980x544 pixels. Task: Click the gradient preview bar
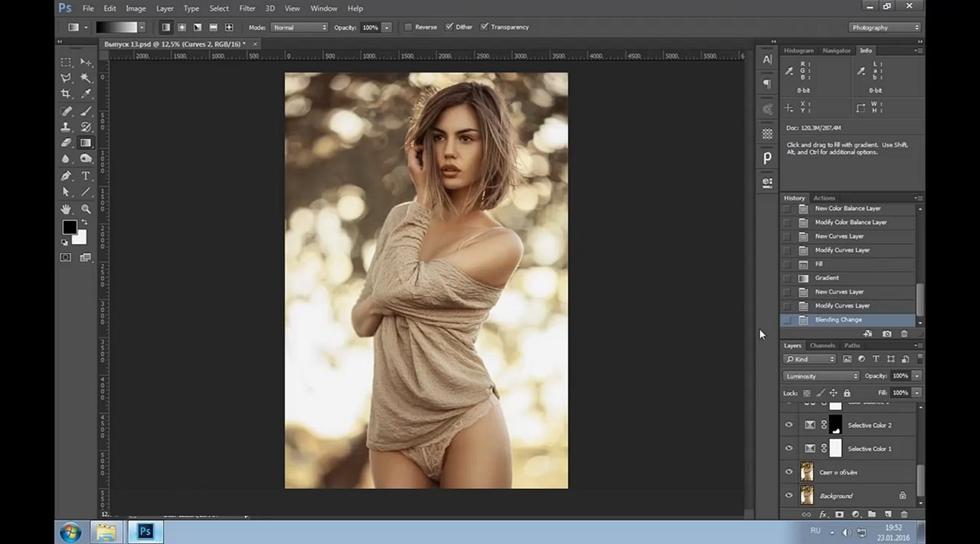tap(116, 28)
